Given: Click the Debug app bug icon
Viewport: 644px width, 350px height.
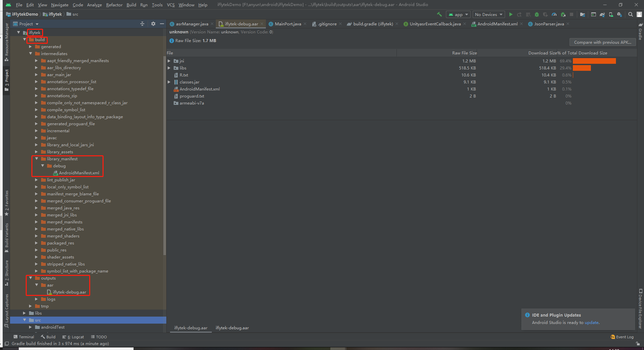Looking at the screenshot, I should pyautogui.click(x=537, y=14).
